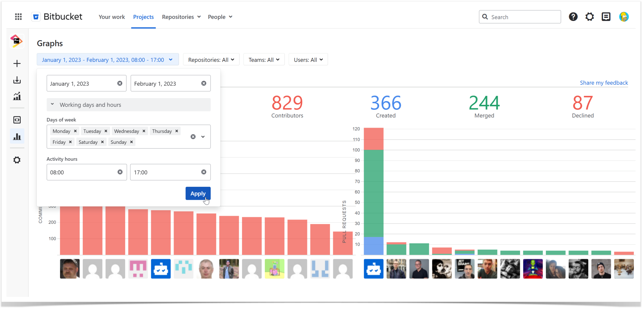This screenshot has height=309, width=644.
Task: Open the People menu in top navigation
Action: (220, 17)
